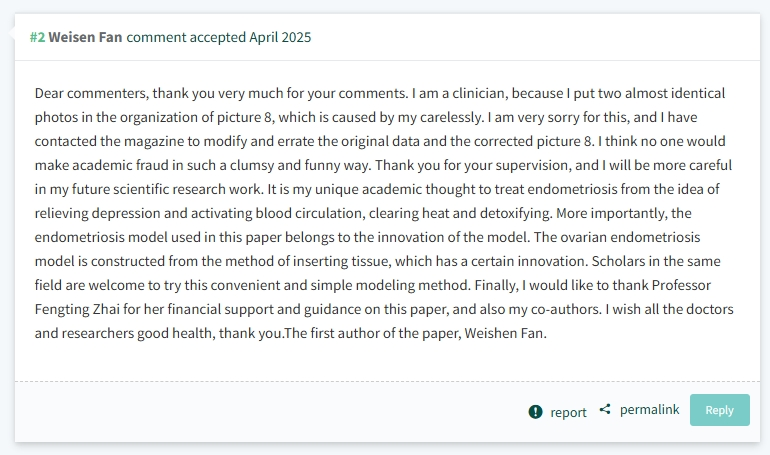770x455 pixels.
Task: Open author Weisen Fan's name
Action: point(85,37)
